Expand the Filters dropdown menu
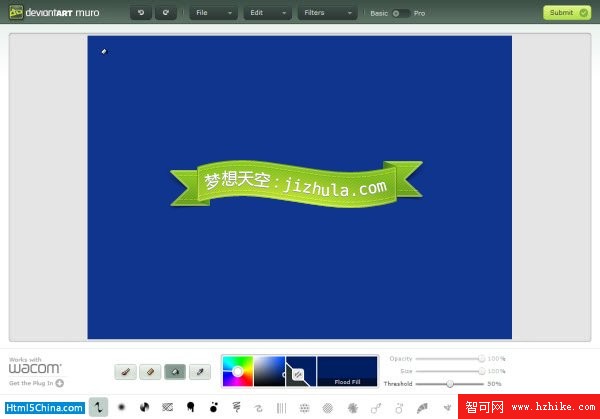The width and height of the screenshot is (600, 419). click(x=327, y=13)
